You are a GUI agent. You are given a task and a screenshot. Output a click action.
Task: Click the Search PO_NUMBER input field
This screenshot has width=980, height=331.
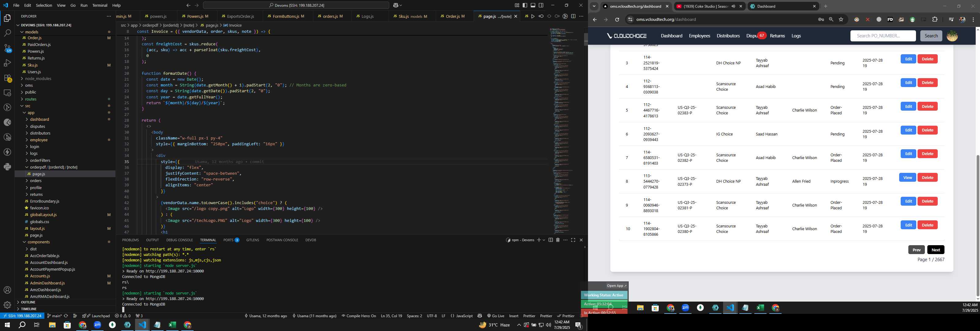pos(883,36)
